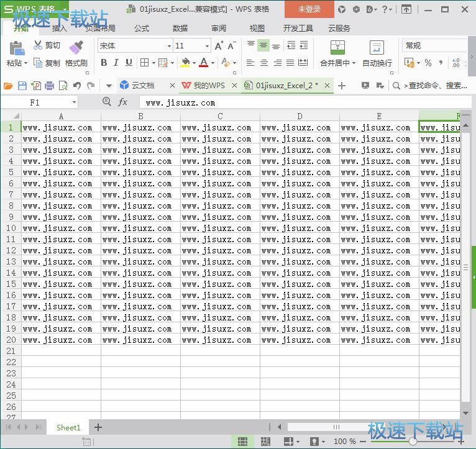Select the Format Painter brush

pyautogui.click(x=76, y=48)
